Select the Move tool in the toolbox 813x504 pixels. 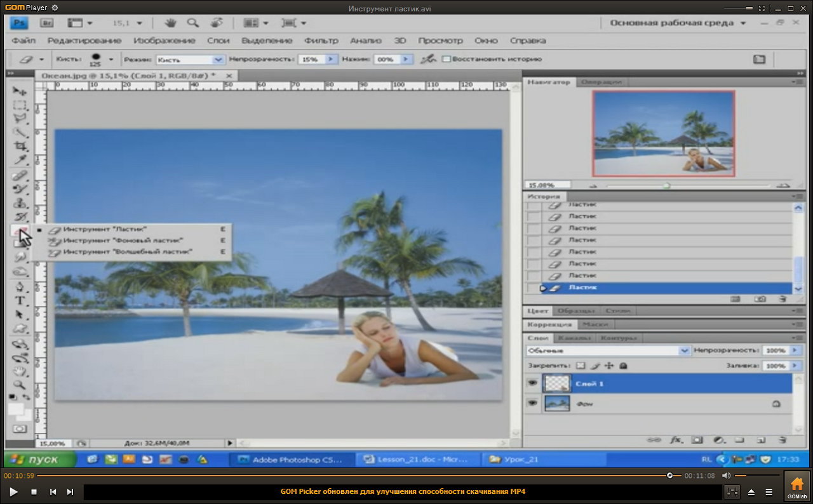pyautogui.click(x=20, y=91)
